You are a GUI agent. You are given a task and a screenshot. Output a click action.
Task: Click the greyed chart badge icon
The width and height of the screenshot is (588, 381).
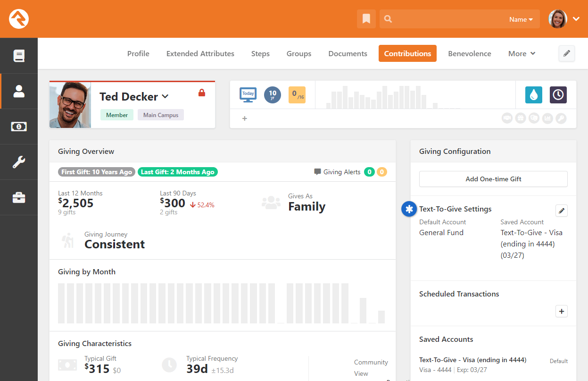pyautogui.click(x=547, y=119)
